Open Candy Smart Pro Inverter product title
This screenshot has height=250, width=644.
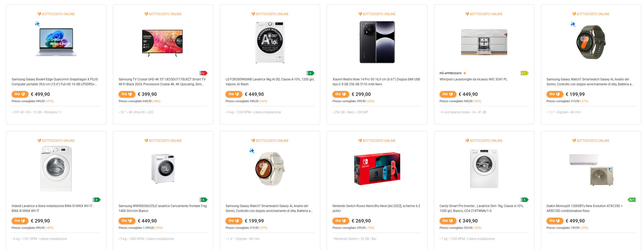pos(481,208)
